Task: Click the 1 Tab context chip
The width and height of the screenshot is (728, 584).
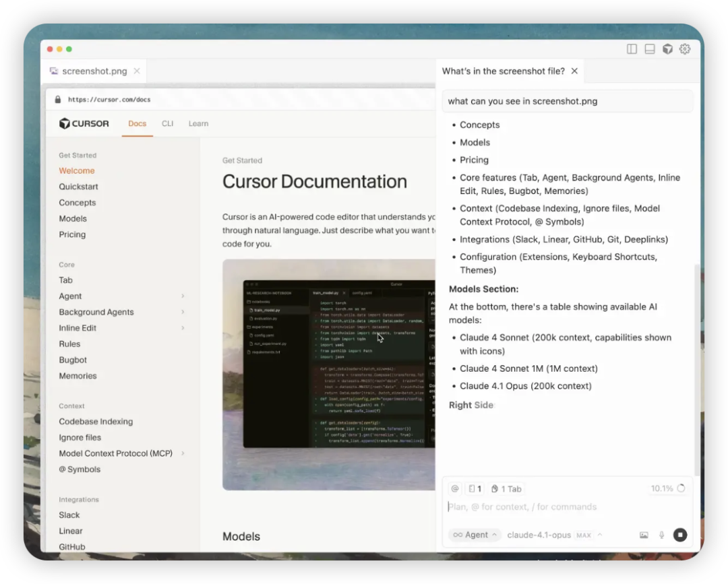Action: click(506, 488)
